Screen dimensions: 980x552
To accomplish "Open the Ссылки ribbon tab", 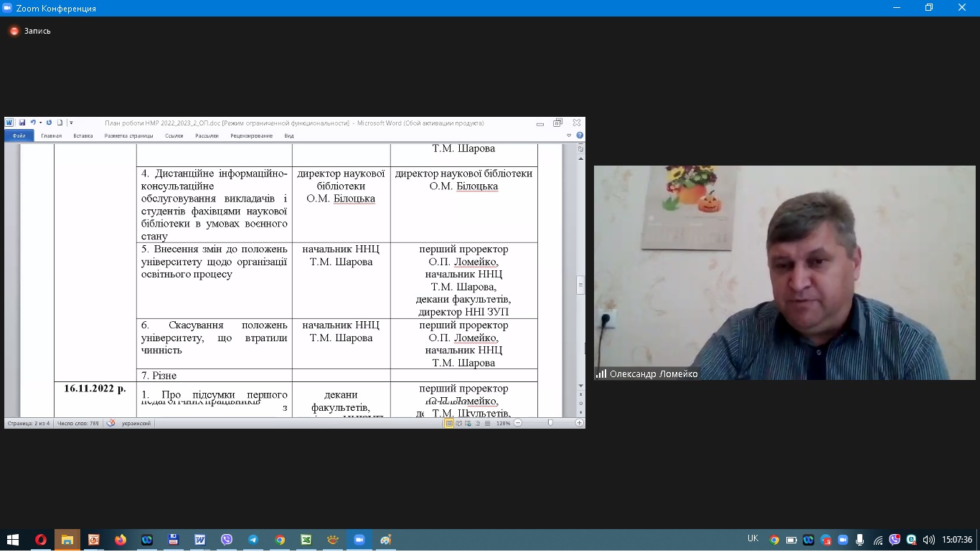I will [174, 135].
